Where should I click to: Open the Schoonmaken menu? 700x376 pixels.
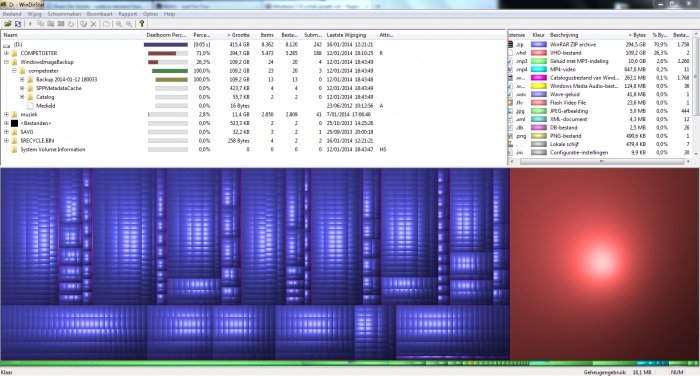(x=64, y=14)
